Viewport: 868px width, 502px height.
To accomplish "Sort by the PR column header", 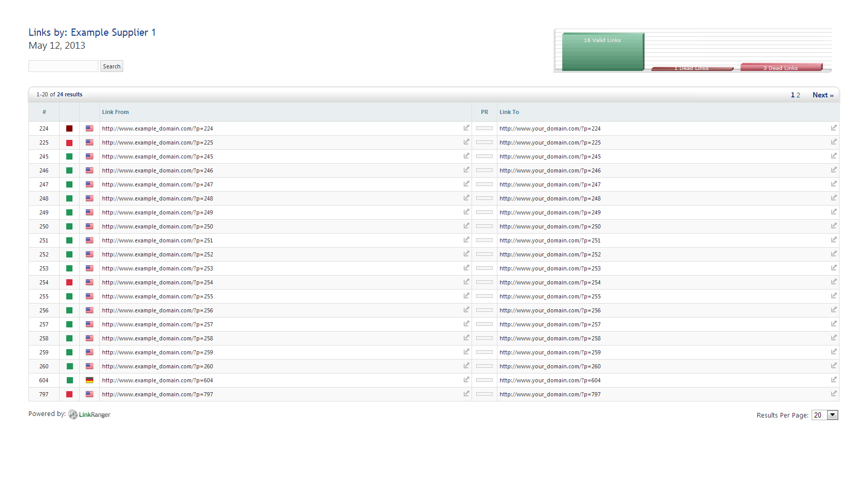I will click(x=484, y=112).
